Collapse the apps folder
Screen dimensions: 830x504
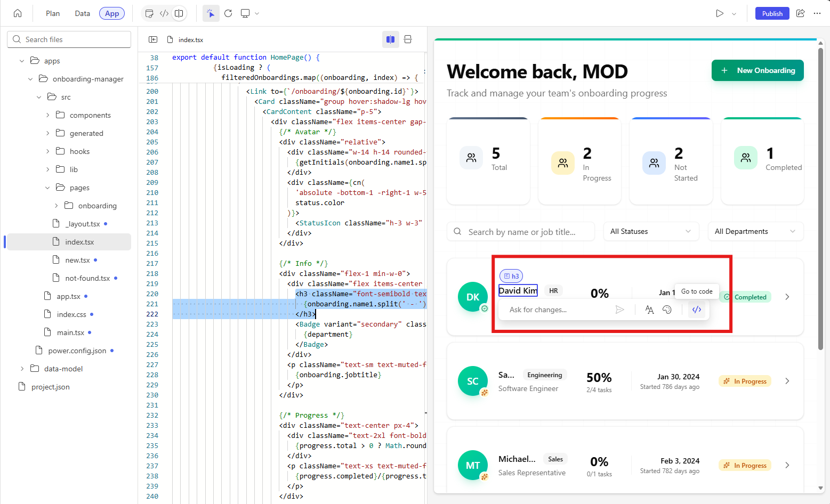(x=22, y=61)
